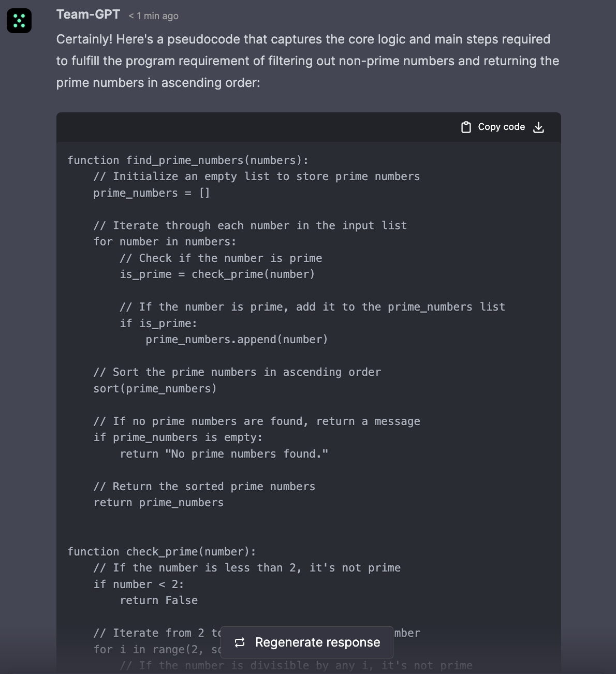Click the 'prime_numbers.append(number)' code line
Image resolution: width=616 pixels, height=674 pixels.
pos(236,340)
